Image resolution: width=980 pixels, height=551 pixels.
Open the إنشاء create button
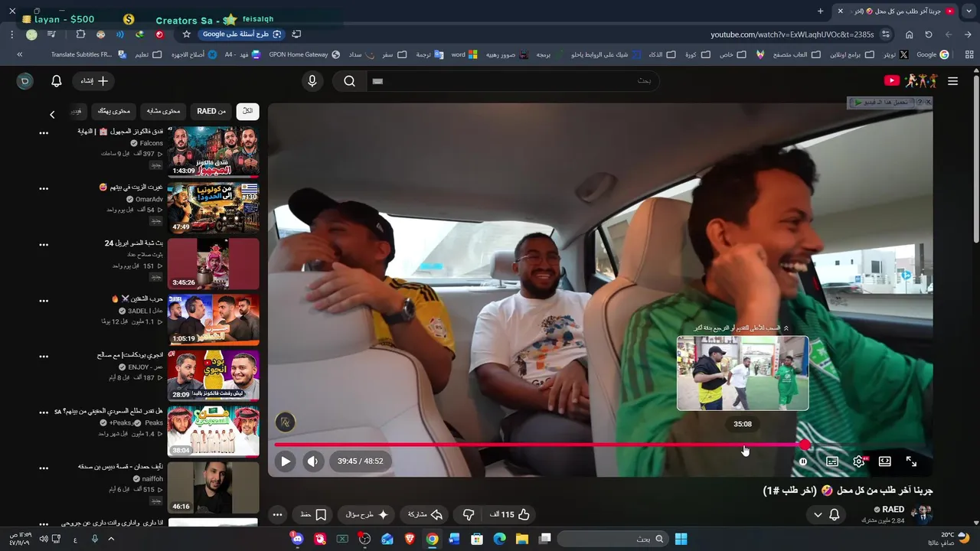(95, 81)
